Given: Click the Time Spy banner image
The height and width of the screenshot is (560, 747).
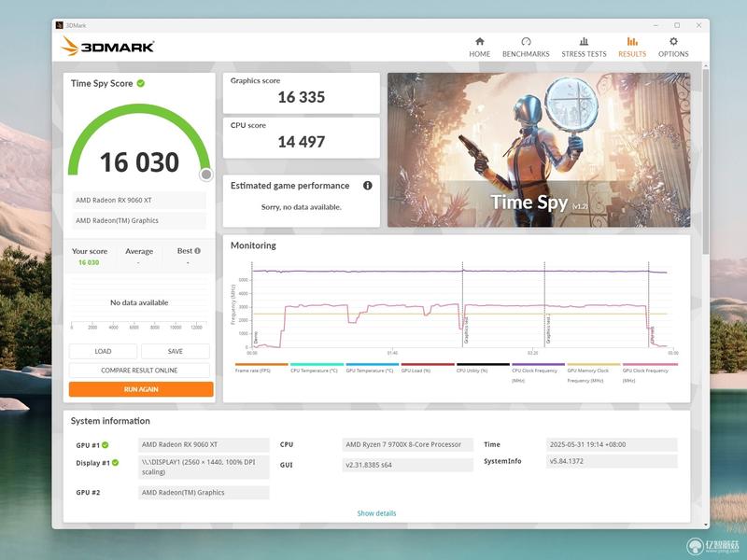Looking at the screenshot, I should (539, 149).
